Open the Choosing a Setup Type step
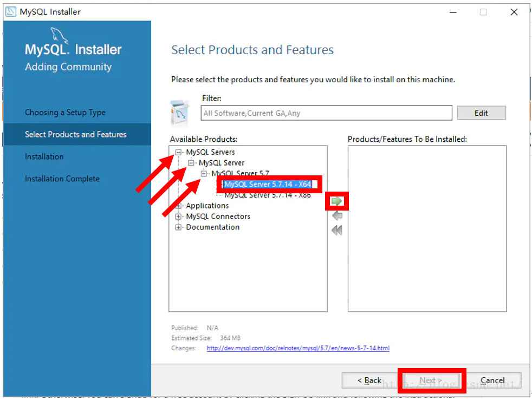The image size is (532, 400). click(x=65, y=113)
